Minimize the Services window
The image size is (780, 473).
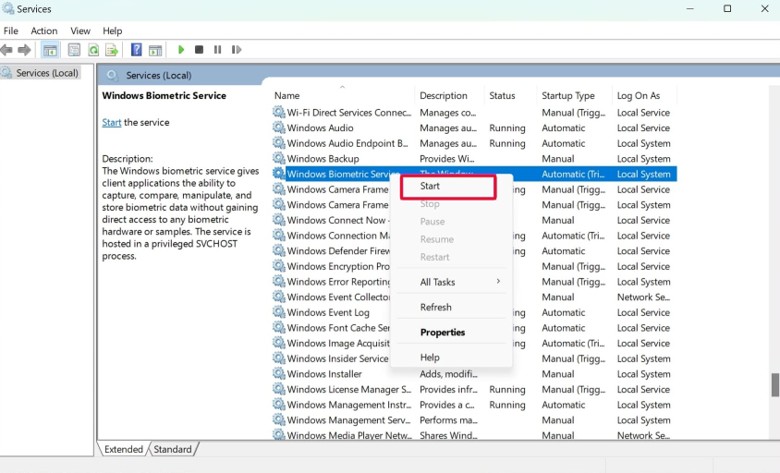pos(690,8)
